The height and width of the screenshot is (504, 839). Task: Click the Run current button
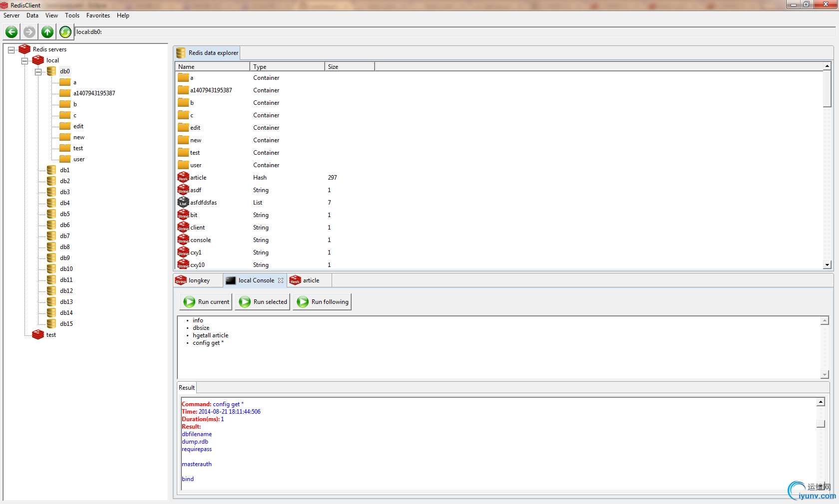tap(206, 302)
